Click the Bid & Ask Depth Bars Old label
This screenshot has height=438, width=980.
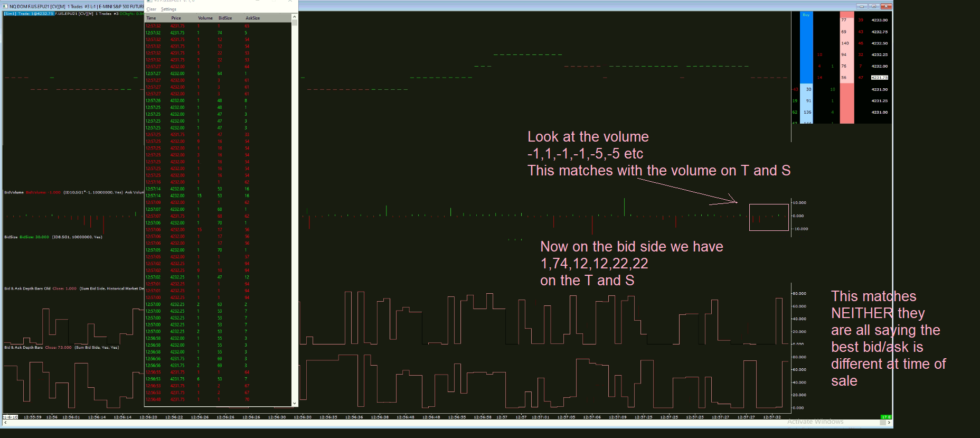27,288
